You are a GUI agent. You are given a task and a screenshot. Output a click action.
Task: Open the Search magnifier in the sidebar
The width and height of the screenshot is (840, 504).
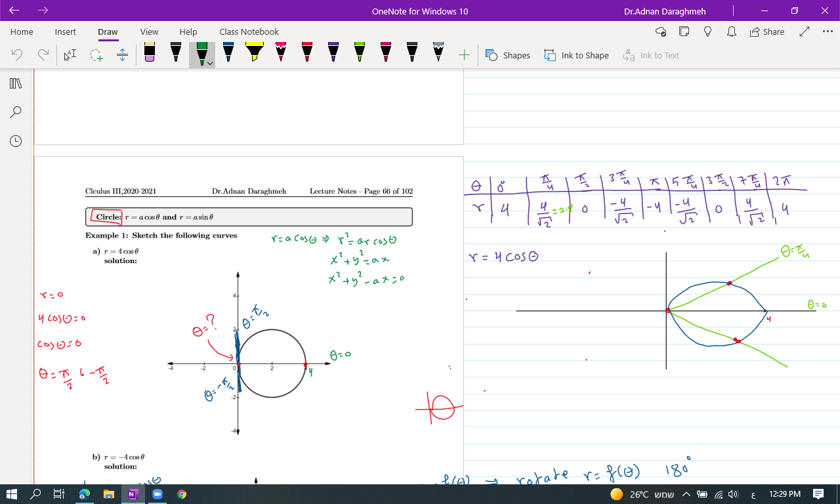[16, 112]
